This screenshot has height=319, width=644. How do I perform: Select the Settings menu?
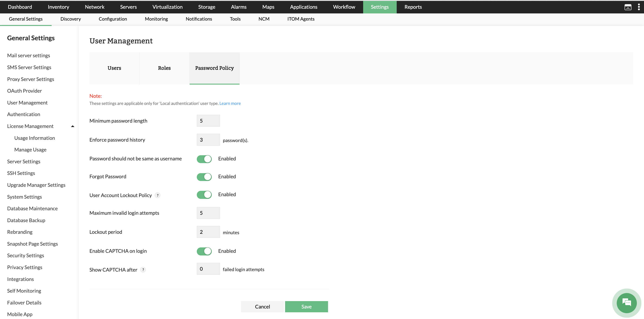tap(379, 7)
